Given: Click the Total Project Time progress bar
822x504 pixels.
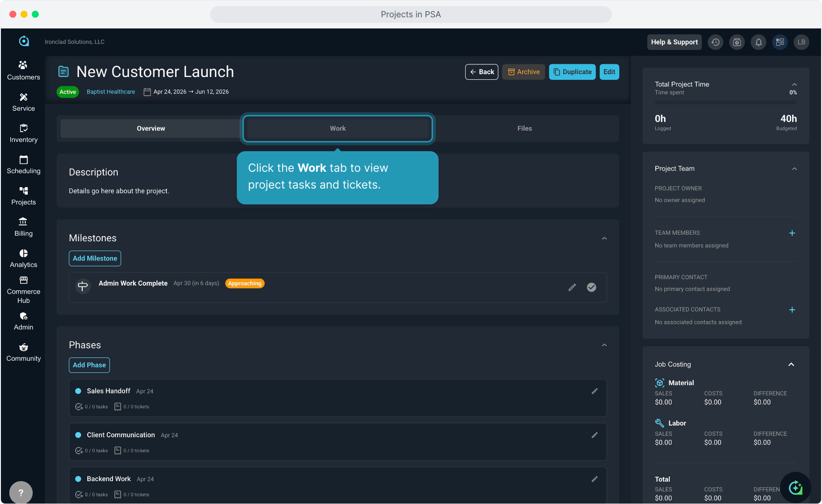Looking at the screenshot, I should coord(726,102).
